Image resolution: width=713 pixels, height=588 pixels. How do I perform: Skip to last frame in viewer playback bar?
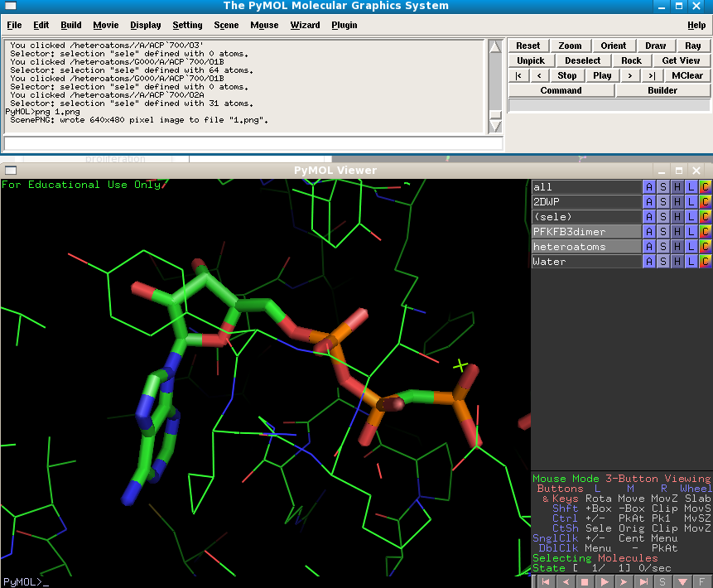[643, 581]
